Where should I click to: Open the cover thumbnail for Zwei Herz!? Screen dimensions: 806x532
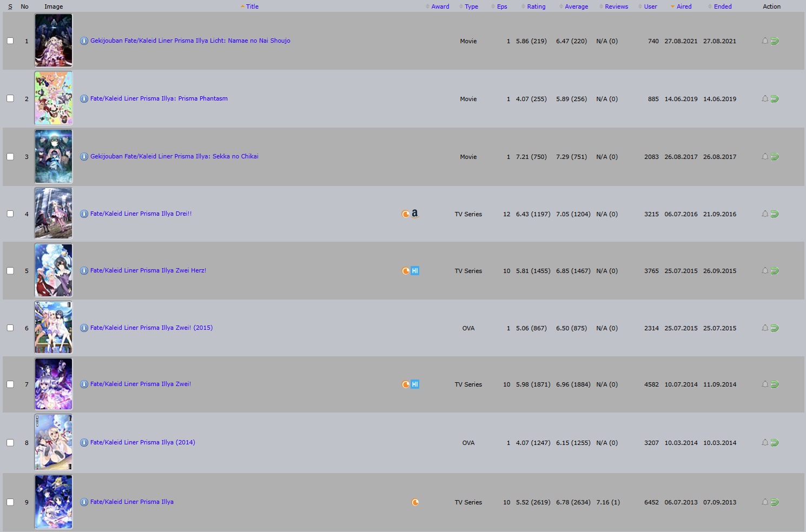click(54, 270)
